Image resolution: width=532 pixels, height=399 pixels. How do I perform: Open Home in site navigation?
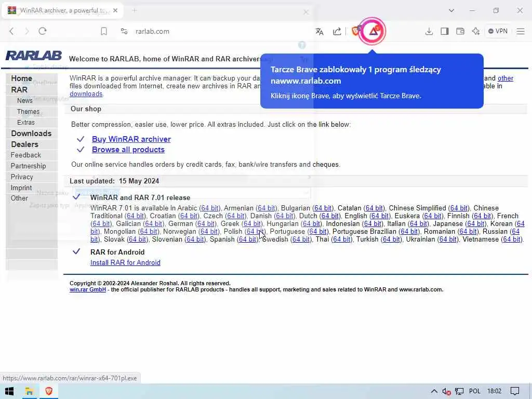(x=21, y=78)
